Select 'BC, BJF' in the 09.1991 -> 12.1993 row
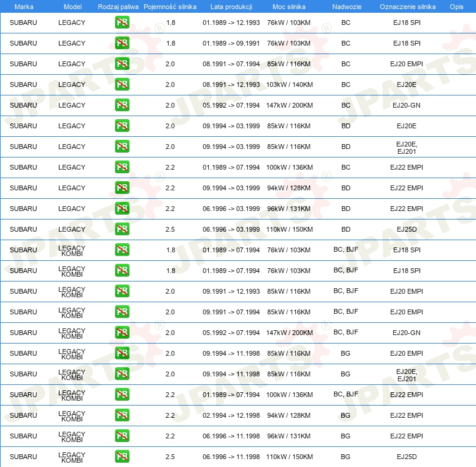476x467 pixels. pyautogui.click(x=346, y=291)
